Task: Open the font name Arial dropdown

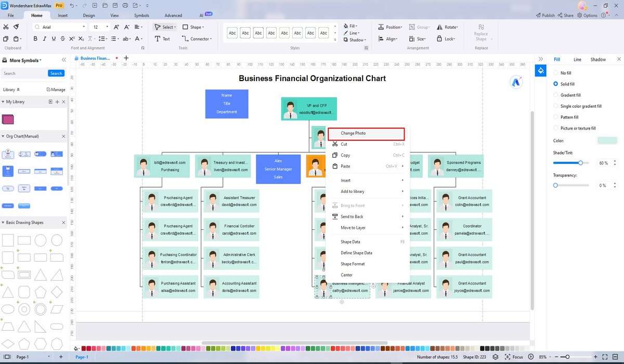Action: click(x=84, y=27)
